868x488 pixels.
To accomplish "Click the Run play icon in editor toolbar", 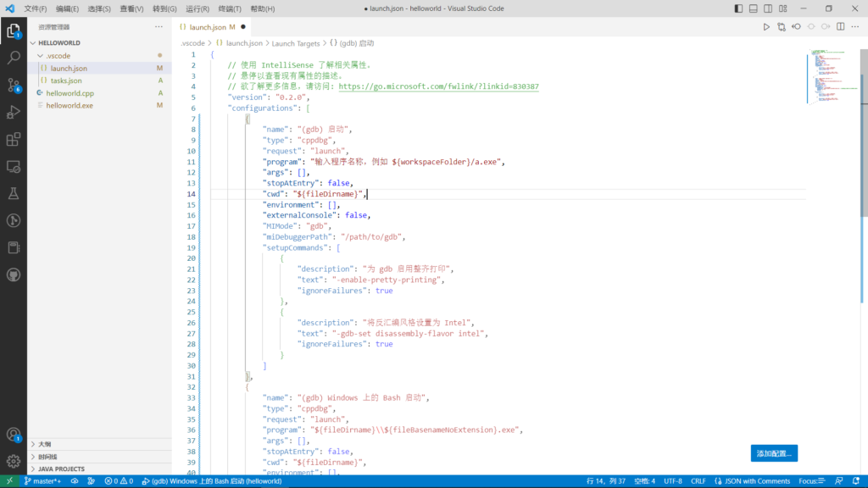I will point(766,27).
